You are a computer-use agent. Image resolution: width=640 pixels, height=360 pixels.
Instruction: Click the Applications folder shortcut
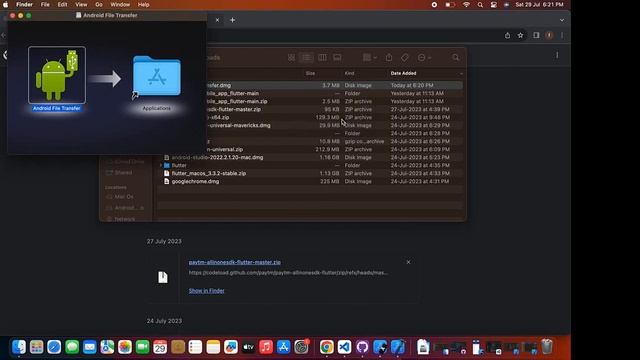(x=157, y=77)
